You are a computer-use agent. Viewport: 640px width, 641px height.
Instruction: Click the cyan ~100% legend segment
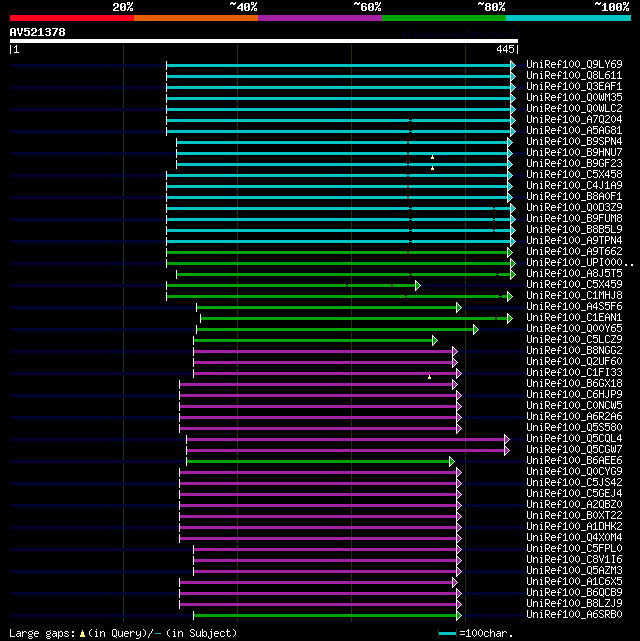click(x=568, y=18)
